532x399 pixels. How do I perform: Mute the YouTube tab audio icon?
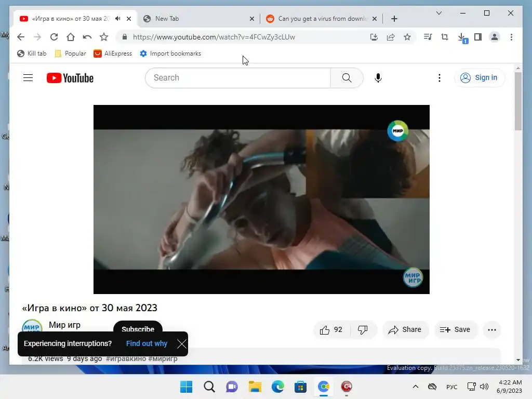click(118, 18)
